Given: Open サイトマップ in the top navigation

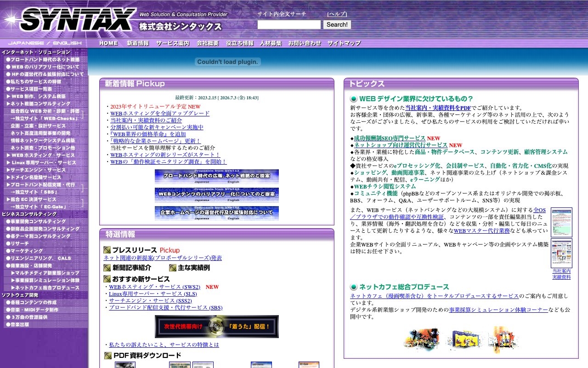Looking at the screenshot, I should point(344,43).
